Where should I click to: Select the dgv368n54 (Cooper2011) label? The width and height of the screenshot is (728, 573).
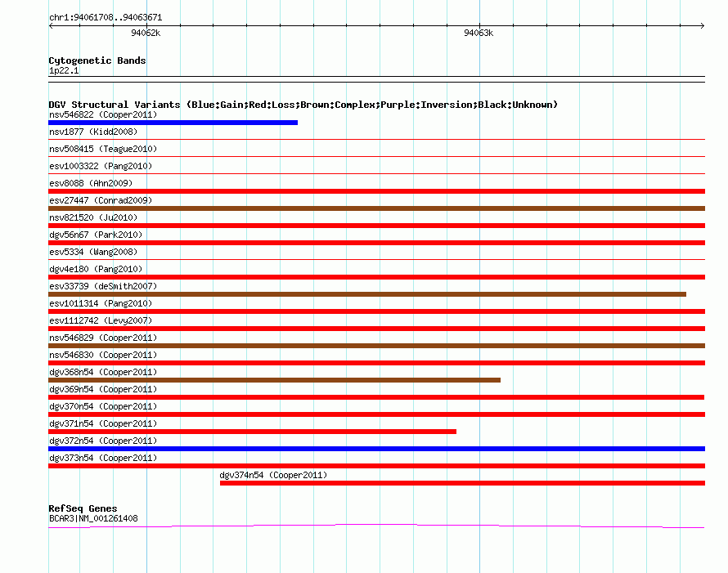(x=103, y=372)
